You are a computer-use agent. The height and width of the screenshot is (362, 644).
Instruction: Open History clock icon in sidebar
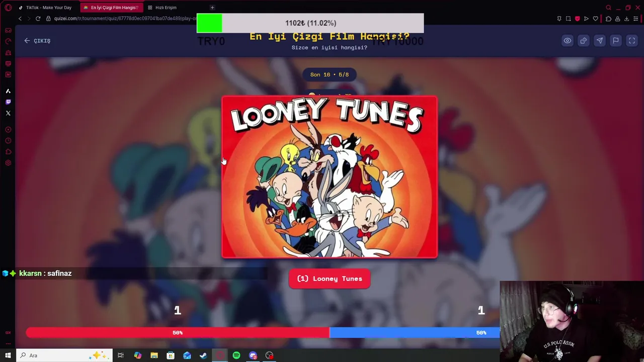click(8, 141)
